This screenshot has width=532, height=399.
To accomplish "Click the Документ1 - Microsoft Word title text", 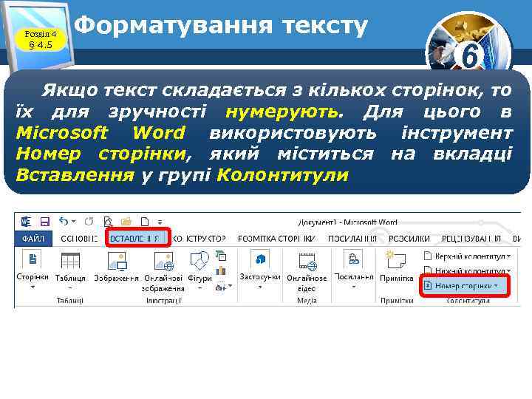I will pyautogui.click(x=347, y=222).
